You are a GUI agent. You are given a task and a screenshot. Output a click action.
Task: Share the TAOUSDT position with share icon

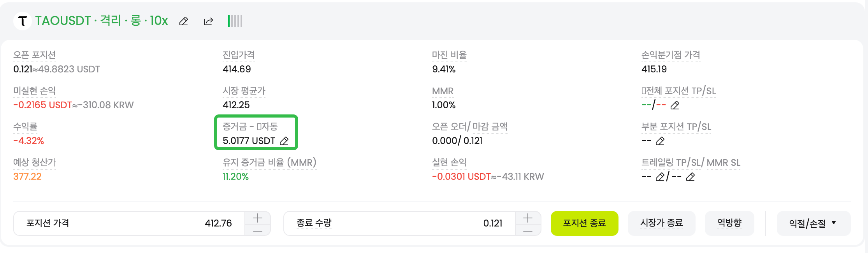pyautogui.click(x=208, y=21)
